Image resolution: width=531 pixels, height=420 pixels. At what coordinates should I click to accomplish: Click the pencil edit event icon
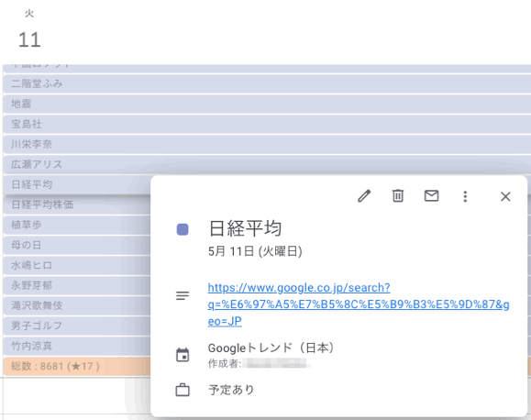[x=364, y=196]
